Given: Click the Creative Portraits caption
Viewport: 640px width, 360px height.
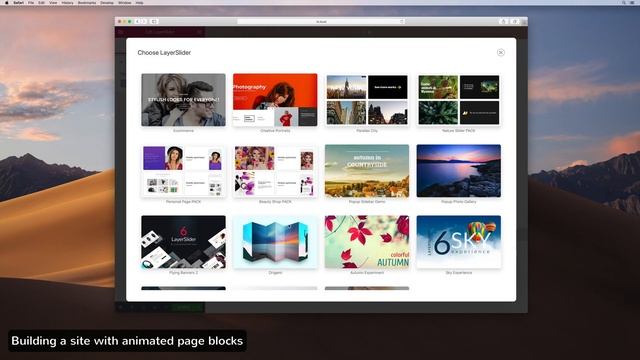Looking at the screenshot, I should coord(275,131).
